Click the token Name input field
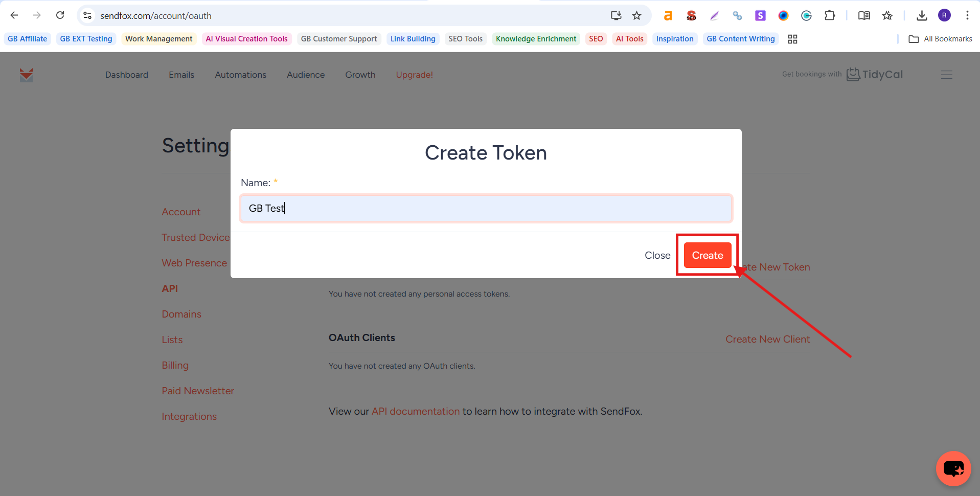The height and width of the screenshot is (496, 980). click(486, 208)
